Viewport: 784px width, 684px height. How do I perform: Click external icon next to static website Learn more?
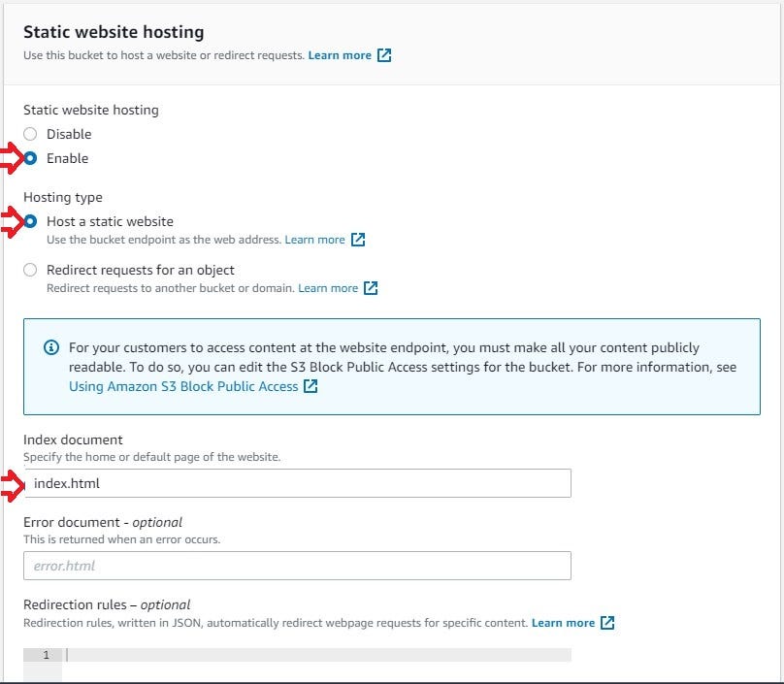[x=358, y=240]
